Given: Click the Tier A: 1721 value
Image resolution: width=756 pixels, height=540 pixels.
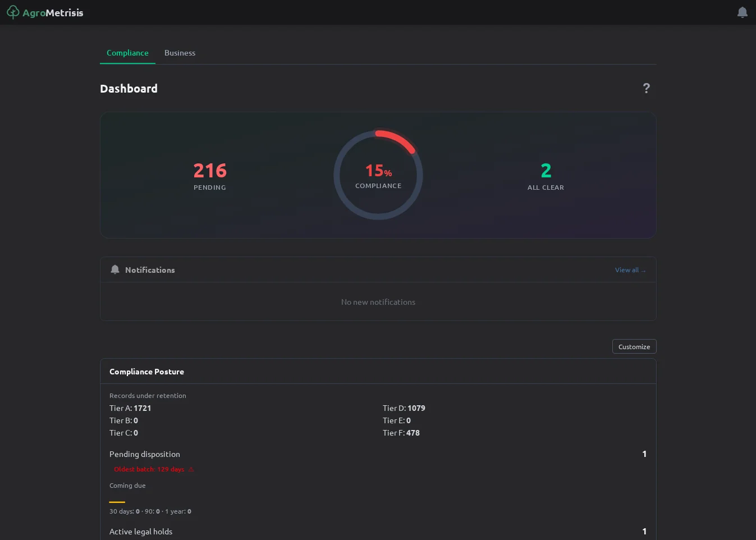Looking at the screenshot, I should point(130,408).
